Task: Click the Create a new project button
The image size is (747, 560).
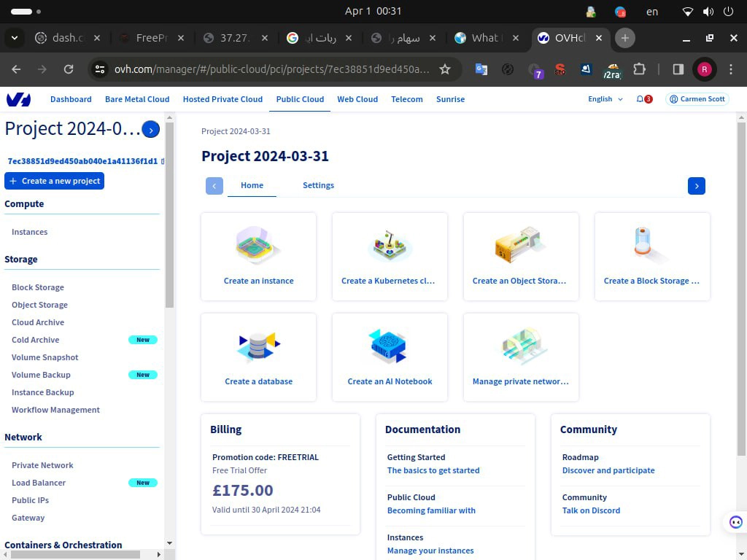Action: [54, 181]
